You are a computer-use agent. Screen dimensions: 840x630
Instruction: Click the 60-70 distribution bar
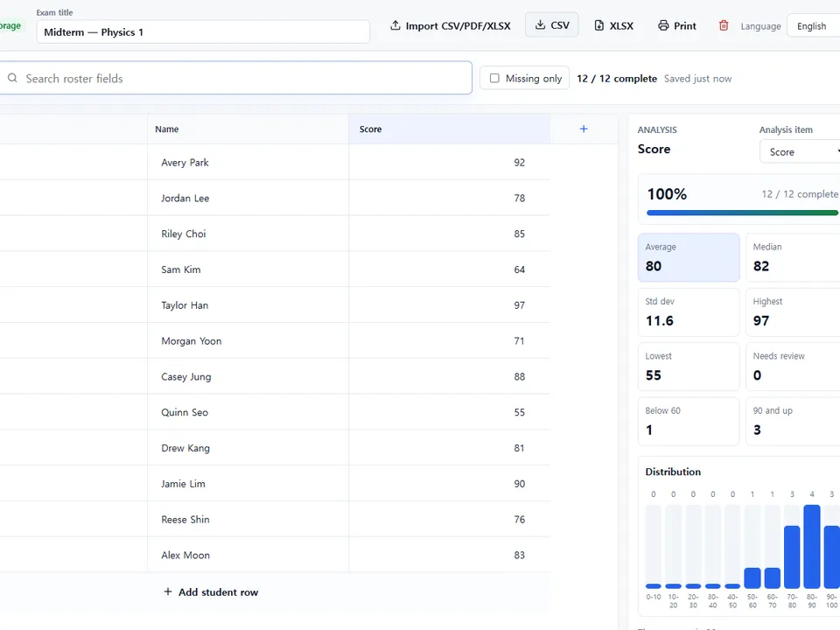772,578
